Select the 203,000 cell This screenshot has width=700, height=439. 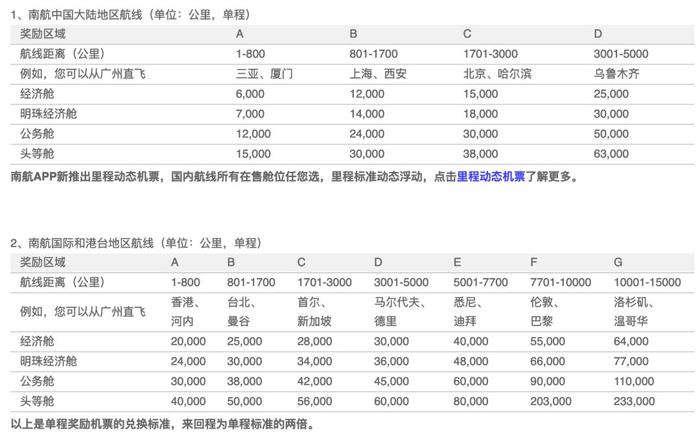[550, 401]
